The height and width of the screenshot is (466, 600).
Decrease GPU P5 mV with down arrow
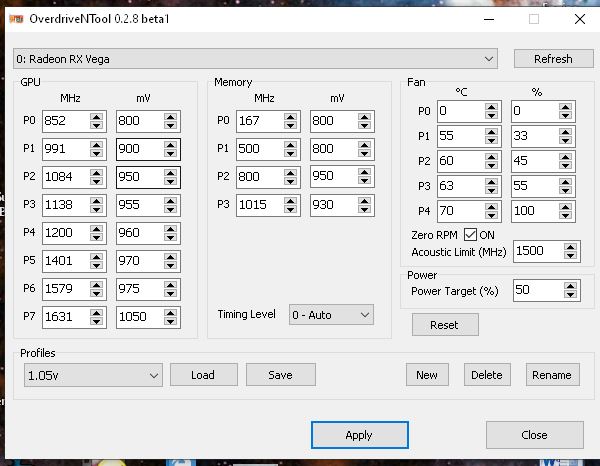tap(170, 265)
